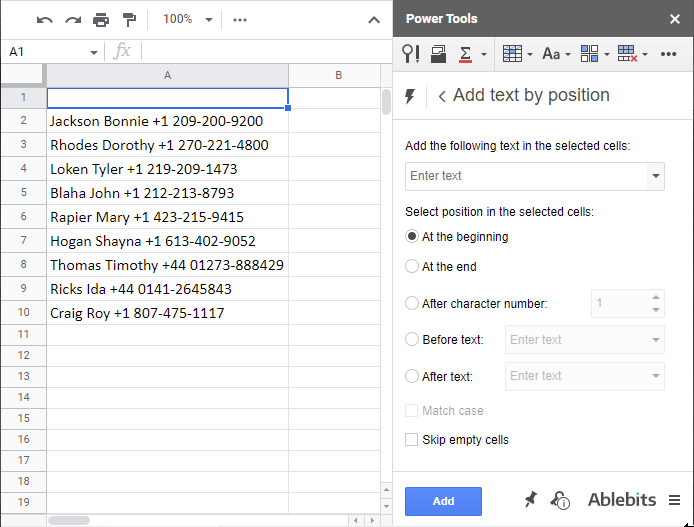694x527 pixels.
Task: Enable the Skip empty cells checkbox
Action: (411, 440)
